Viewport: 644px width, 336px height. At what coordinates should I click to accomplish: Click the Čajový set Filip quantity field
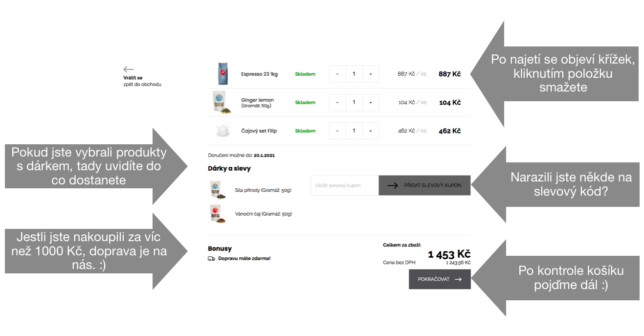coord(354,131)
